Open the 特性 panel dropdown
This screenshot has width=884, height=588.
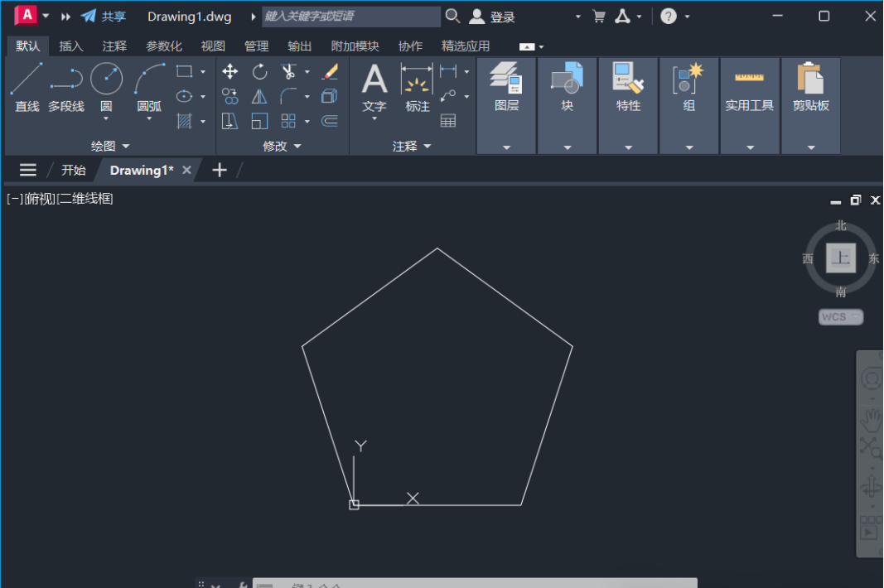pos(628,147)
